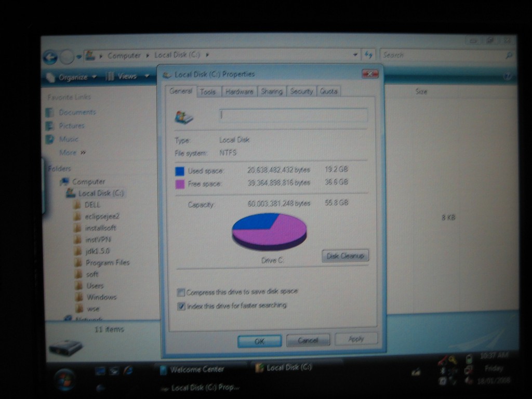532x399 pixels.
Task: Click the Size column header
Action: [x=421, y=91]
